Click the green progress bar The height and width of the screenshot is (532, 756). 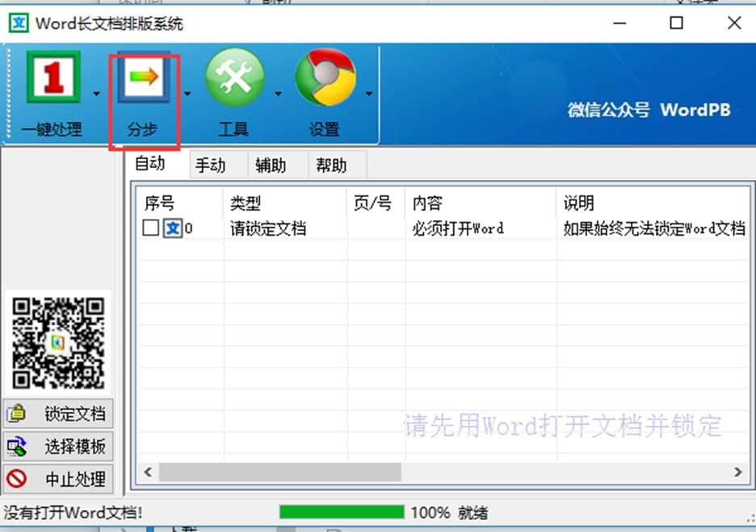341,512
